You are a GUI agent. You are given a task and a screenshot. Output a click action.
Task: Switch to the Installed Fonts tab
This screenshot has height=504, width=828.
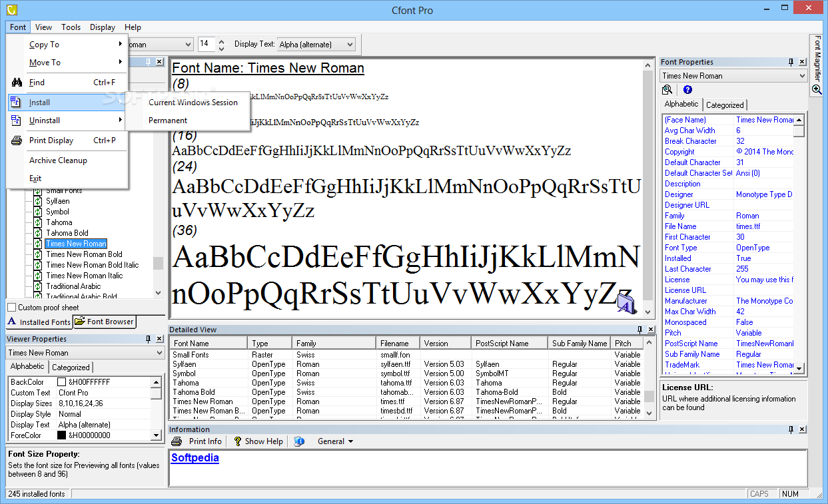(x=39, y=322)
